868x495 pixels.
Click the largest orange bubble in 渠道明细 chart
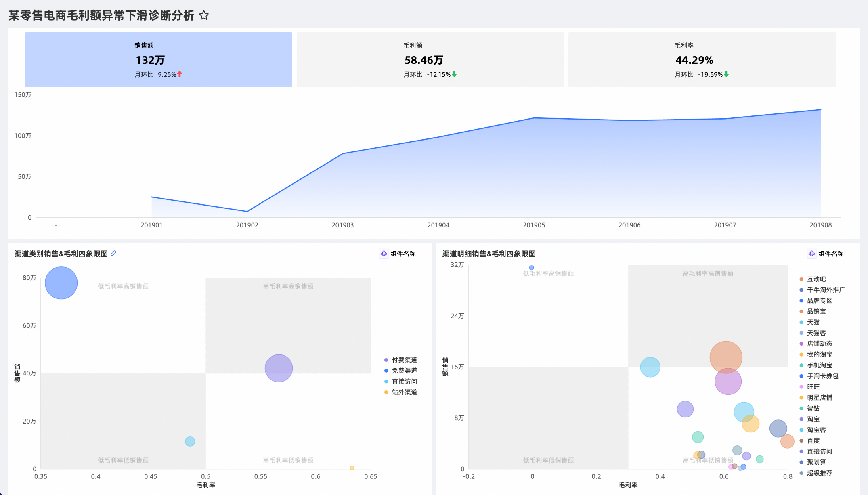point(726,357)
